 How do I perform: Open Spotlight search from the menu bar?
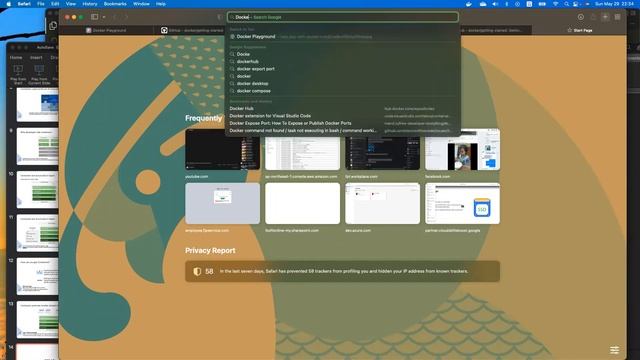pos(567,4)
